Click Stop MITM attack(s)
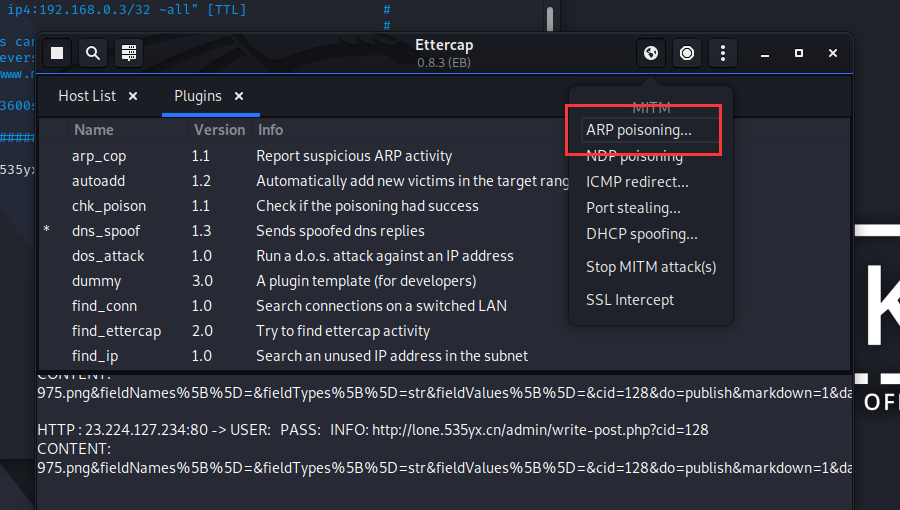The height and width of the screenshot is (510, 900). [651, 267]
